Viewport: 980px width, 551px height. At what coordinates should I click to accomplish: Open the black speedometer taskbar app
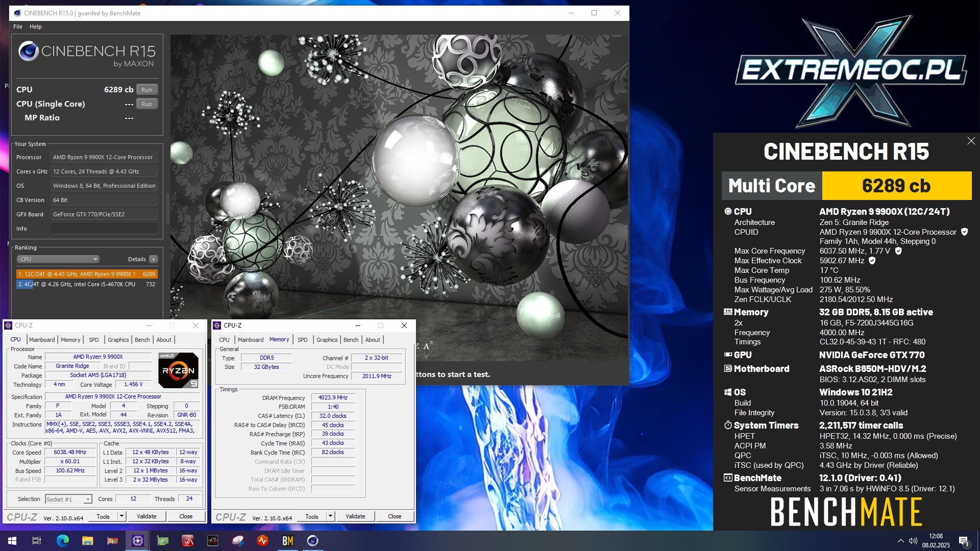click(x=213, y=541)
